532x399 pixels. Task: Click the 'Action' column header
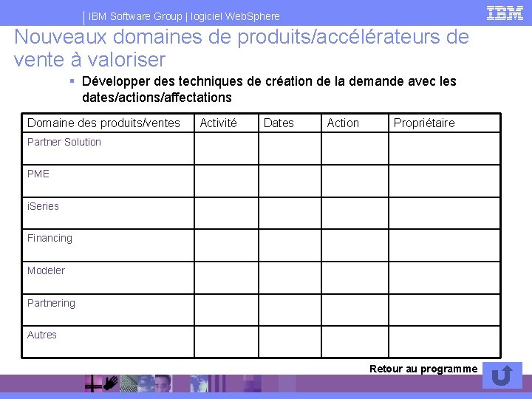pyautogui.click(x=355, y=123)
